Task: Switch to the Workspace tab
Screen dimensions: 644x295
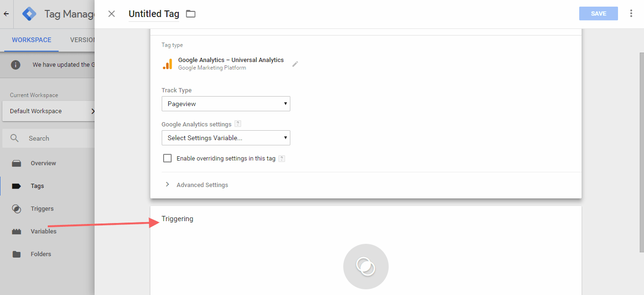Action: pyautogui.click(x=31, y=40)
